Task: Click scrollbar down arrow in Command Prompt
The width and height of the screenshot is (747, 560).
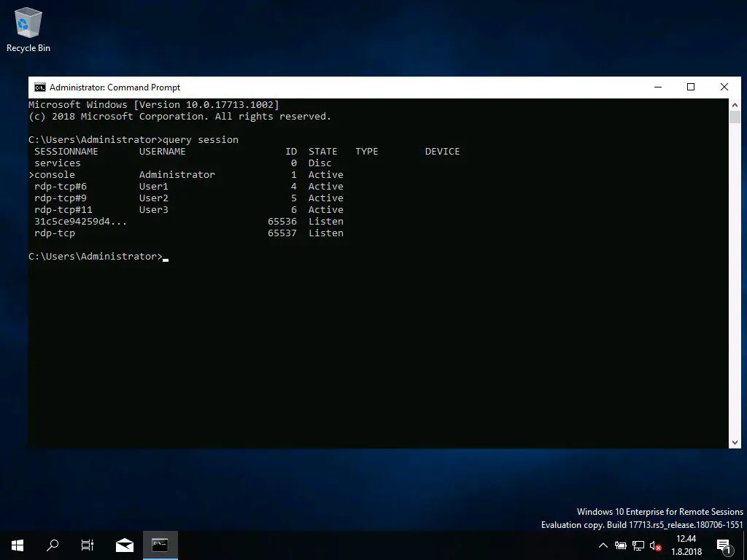Action: tap(735, 443)
